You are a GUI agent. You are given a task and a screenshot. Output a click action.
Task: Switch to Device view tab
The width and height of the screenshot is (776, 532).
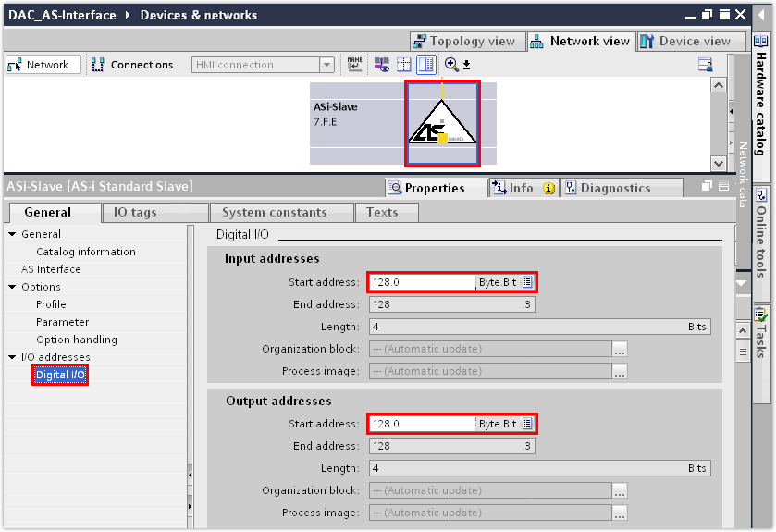tap(690, 41)
